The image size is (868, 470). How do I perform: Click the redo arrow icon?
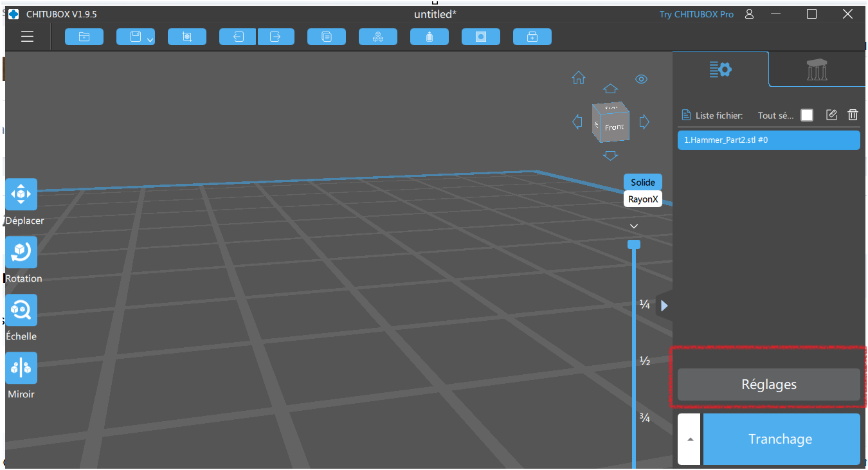276,37
